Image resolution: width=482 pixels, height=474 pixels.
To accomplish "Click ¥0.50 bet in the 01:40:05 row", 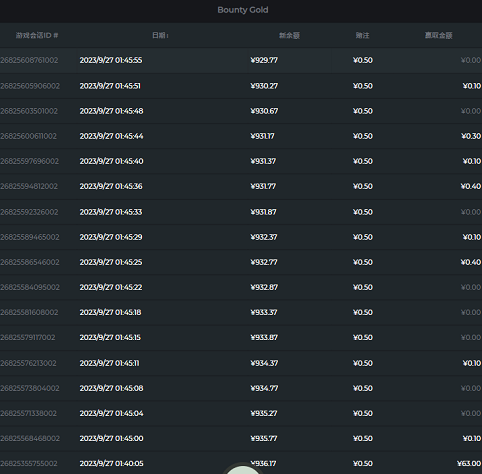I will 363,464.
